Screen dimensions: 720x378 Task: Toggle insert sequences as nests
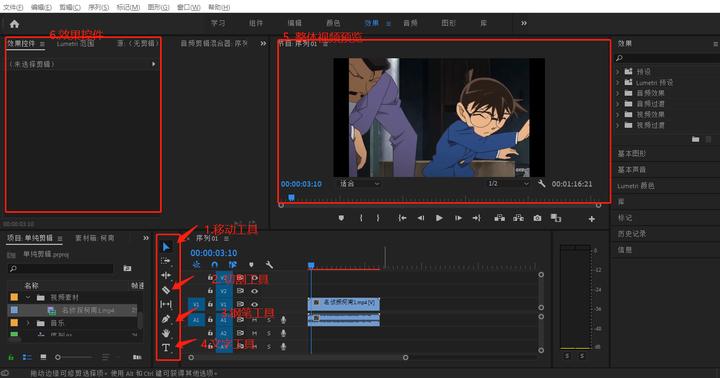197,265
